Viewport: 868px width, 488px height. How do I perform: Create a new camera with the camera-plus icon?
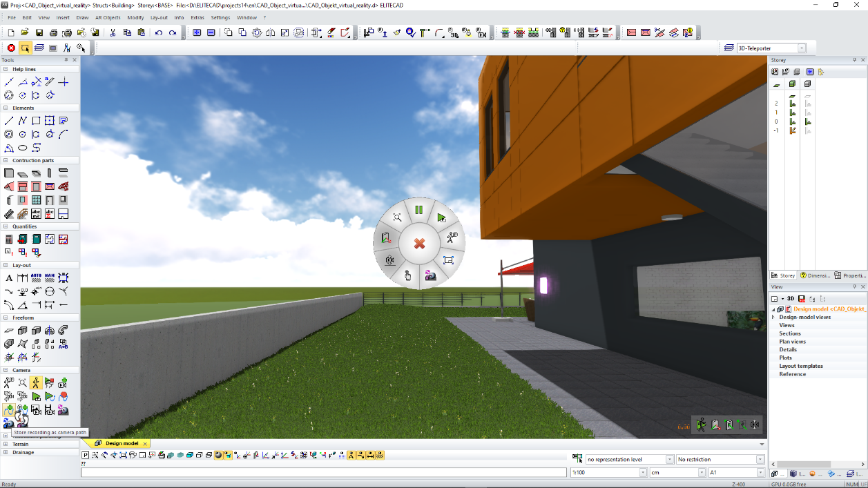(64, 382)
